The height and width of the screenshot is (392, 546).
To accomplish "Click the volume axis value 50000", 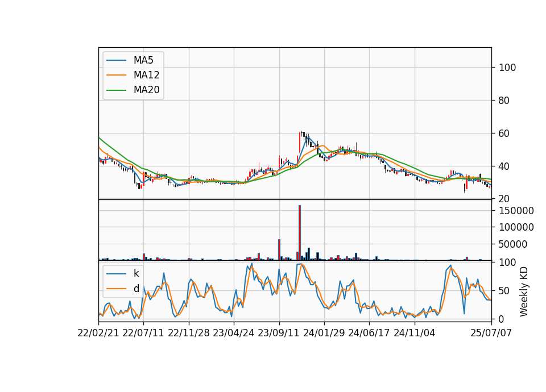I will point(513,244).
